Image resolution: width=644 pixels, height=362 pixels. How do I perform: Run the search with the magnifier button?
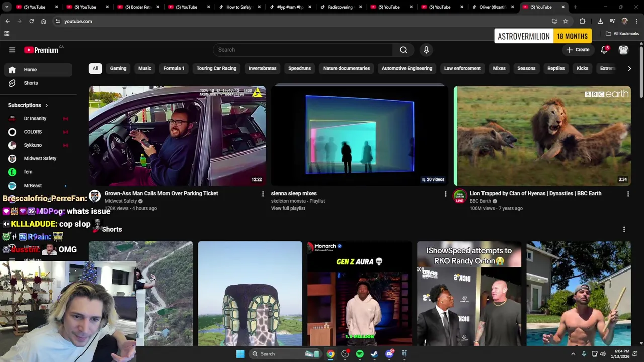[x=404, y=50]
